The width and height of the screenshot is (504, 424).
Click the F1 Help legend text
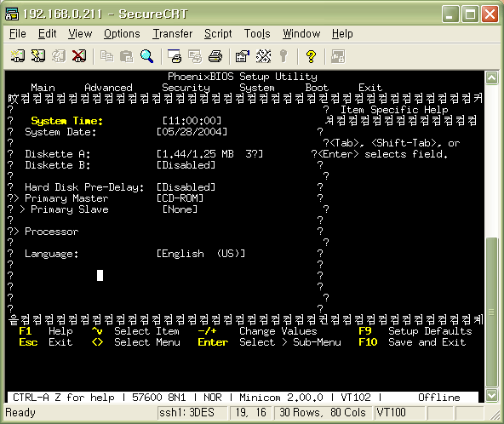46,331
